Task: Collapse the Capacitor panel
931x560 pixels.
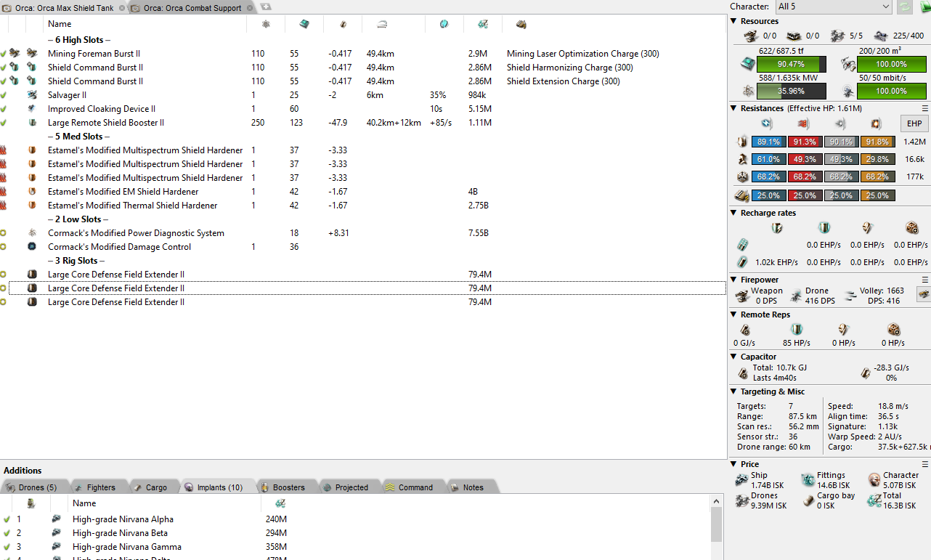Action: click(733, 357)
